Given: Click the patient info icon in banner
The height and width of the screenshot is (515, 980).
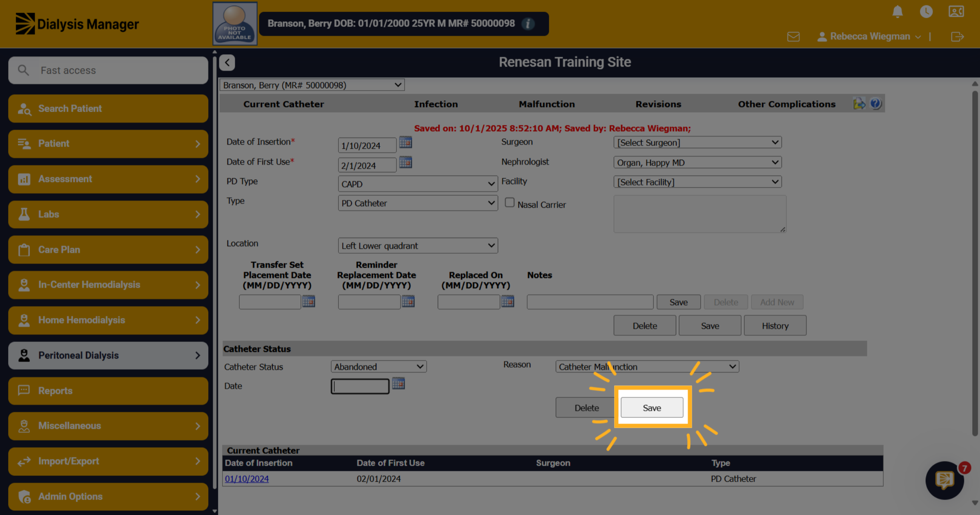Looking at the screenshot, I should tap(528, 24).
